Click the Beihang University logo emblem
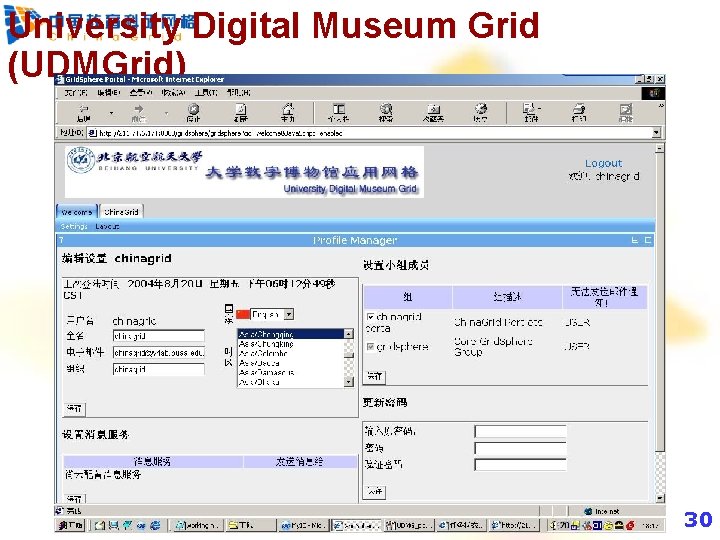Viewport: 720px width, 540px height. (x=80, y=160)
